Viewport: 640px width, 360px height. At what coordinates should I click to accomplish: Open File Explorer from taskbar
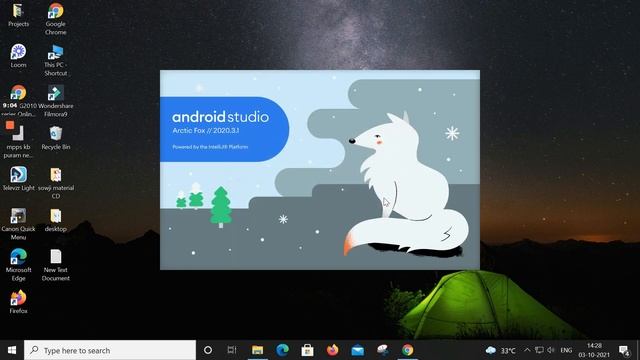(258, 350)
